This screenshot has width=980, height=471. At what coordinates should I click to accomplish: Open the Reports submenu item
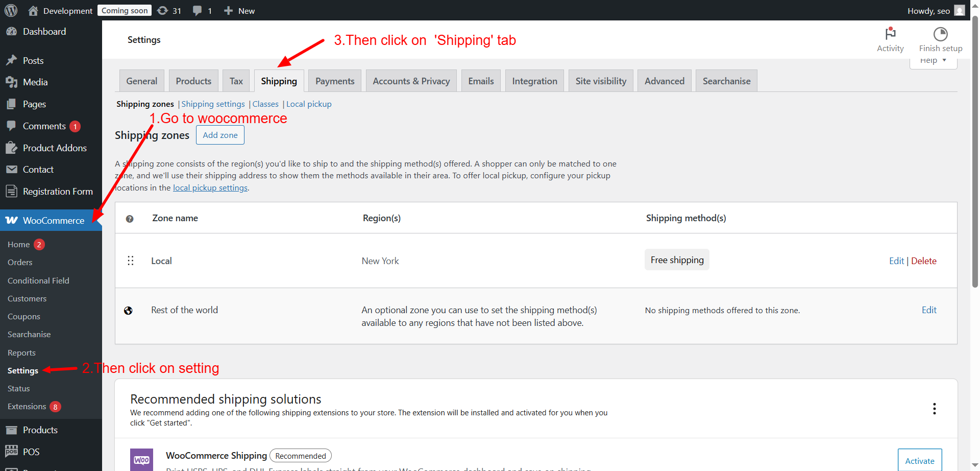coord(21,352)
